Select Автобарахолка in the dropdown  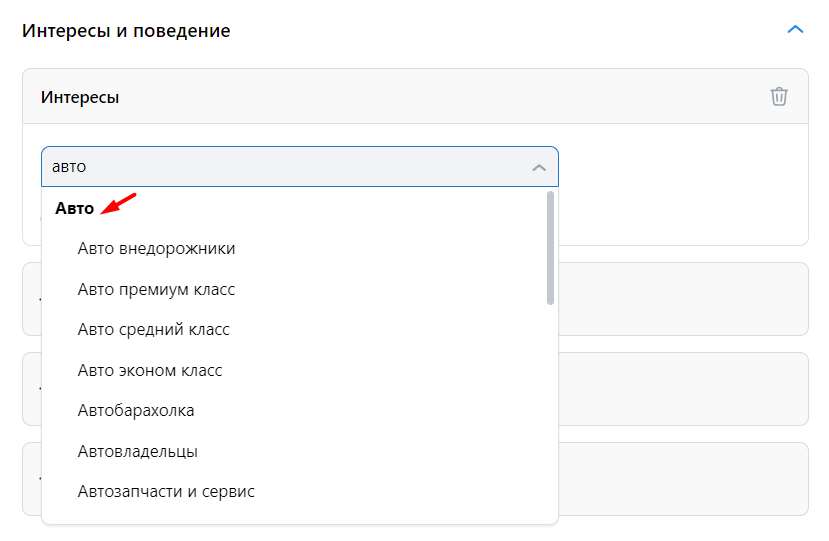pos(136,410)
